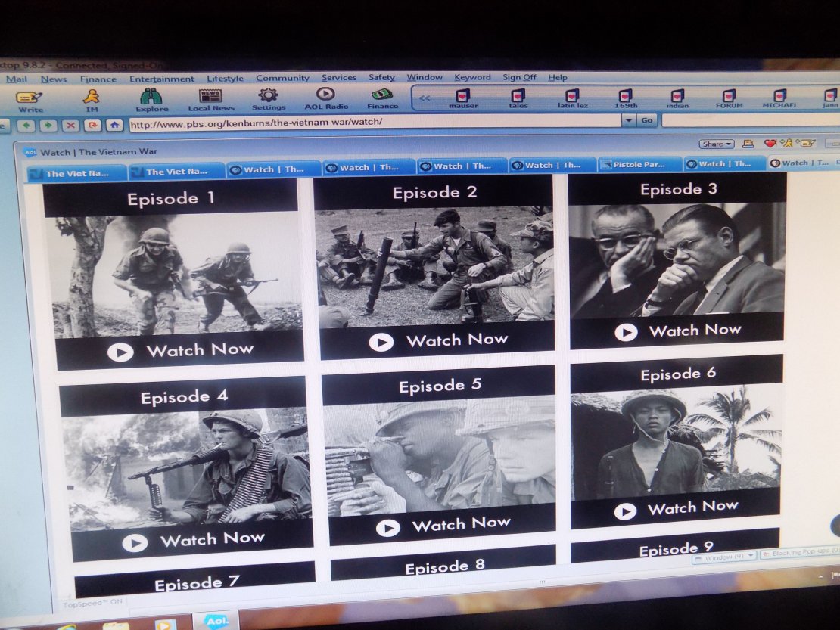Expand the URL address history dropdown arrow
The image size is (840, 630).
click(628, 121)
